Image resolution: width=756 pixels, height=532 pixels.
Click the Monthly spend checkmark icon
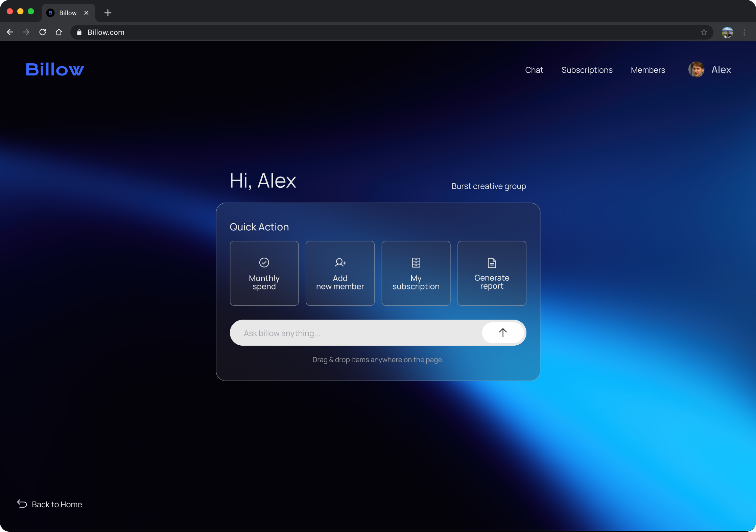tap(264, 262)
